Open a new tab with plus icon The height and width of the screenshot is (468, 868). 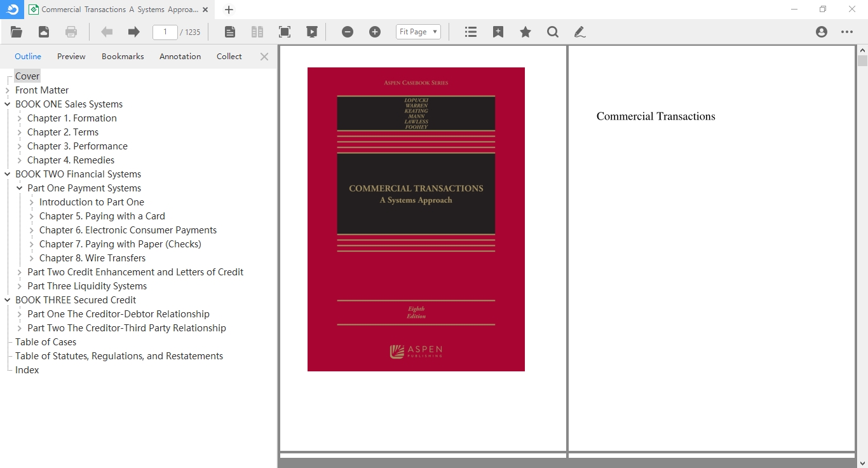pyautogui.click(x=229, y=10)
